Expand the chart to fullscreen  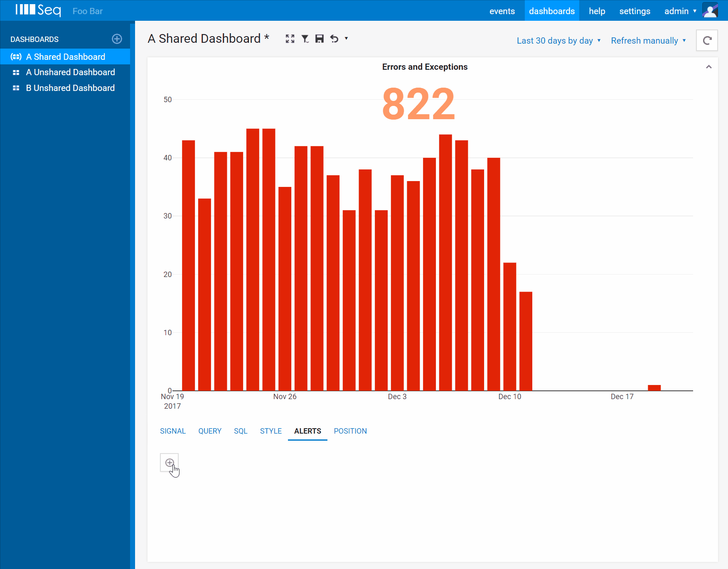(x=290, y=38)
